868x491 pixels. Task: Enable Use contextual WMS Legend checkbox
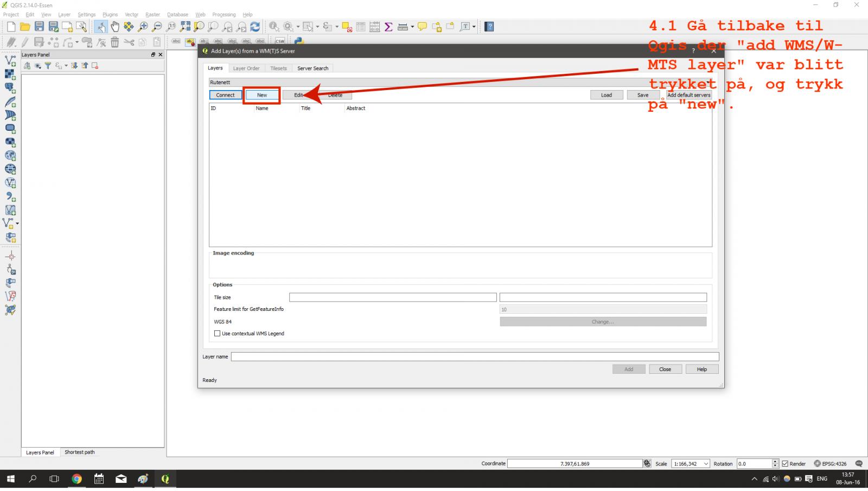218,334
